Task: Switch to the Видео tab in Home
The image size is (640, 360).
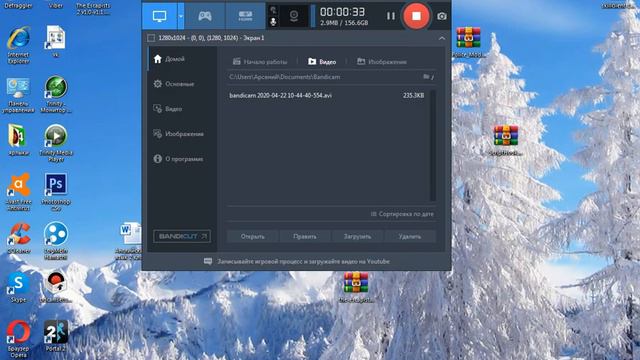Action: [x=322, y=62]
